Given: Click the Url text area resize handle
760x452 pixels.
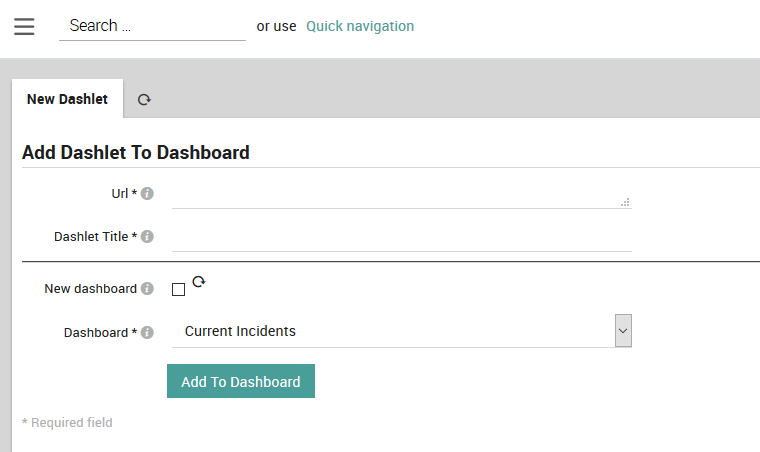Looking at the screenshot, I should point(625,202).
